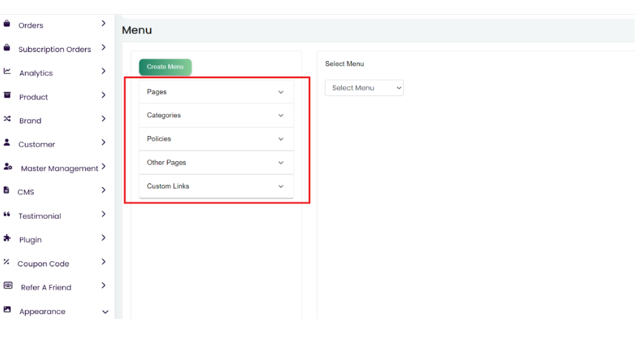Open the Select Menu dropdown
Viewport: 644px width, 352px height.
(364, 88)
